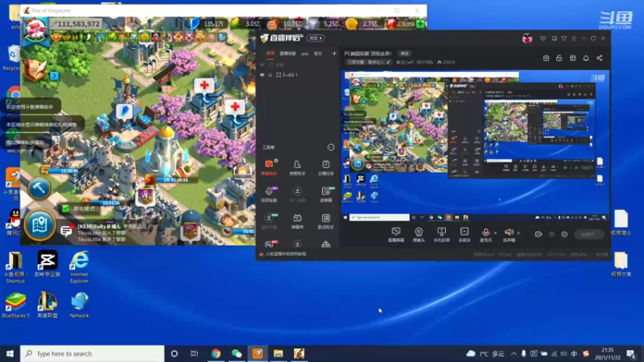Show hidden tray icons chevron

514,354
